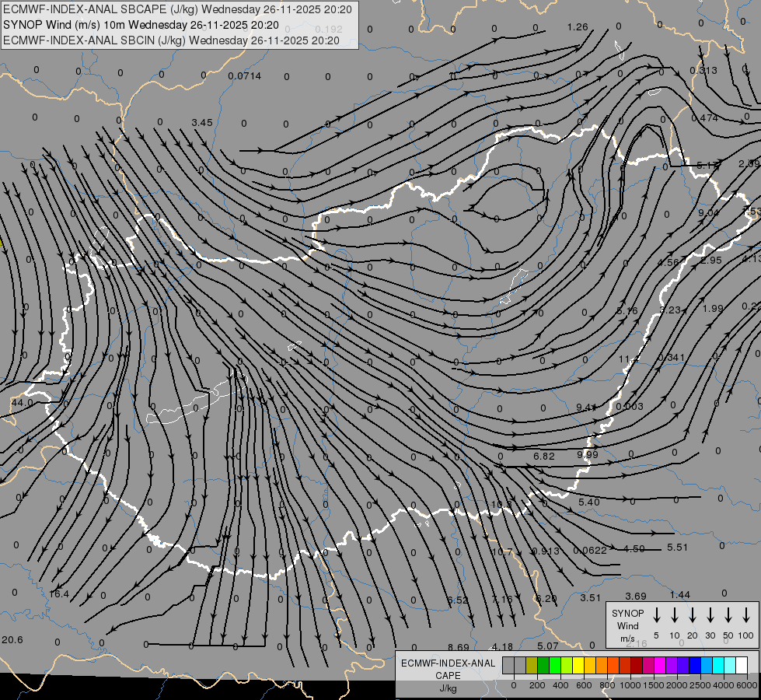
Task: Pick the dark red CAPE legend swatch
Action: 637,665
